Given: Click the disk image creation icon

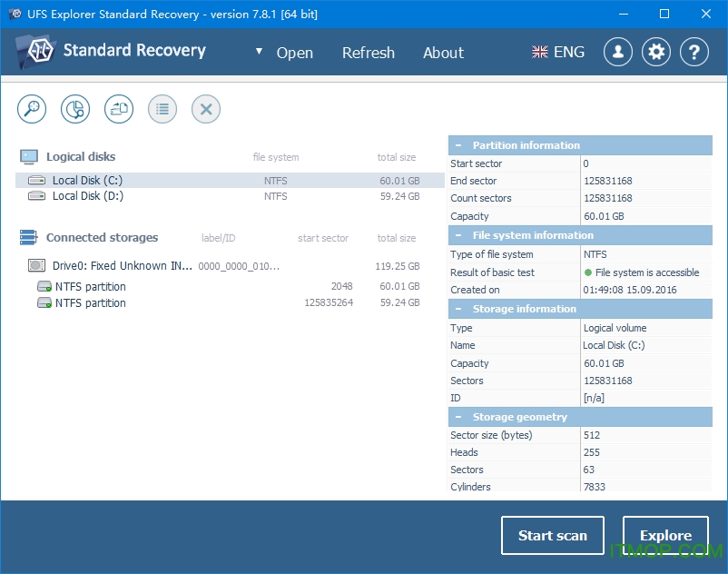Looking at the screenshot, I should [119, 109].
